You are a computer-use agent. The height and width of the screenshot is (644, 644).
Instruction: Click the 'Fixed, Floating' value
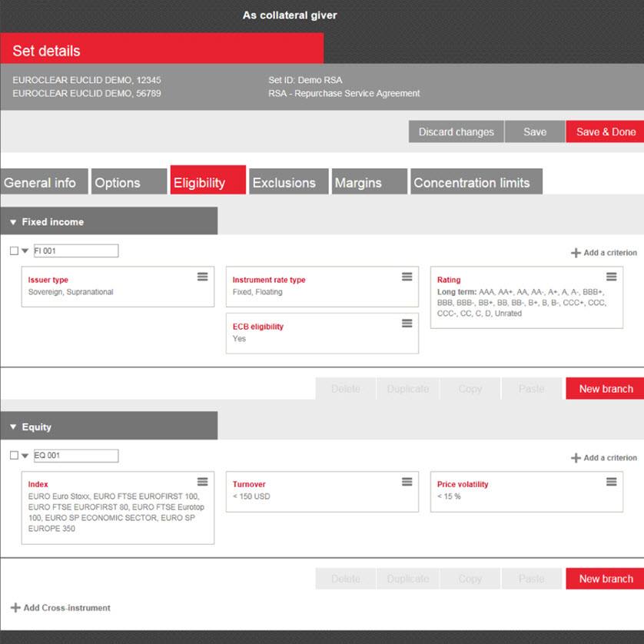[257, 291]
